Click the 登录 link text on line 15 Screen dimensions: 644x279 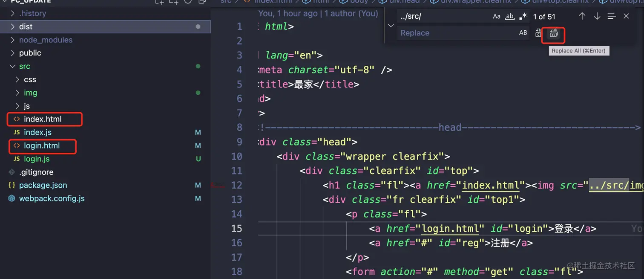[563, 229]
